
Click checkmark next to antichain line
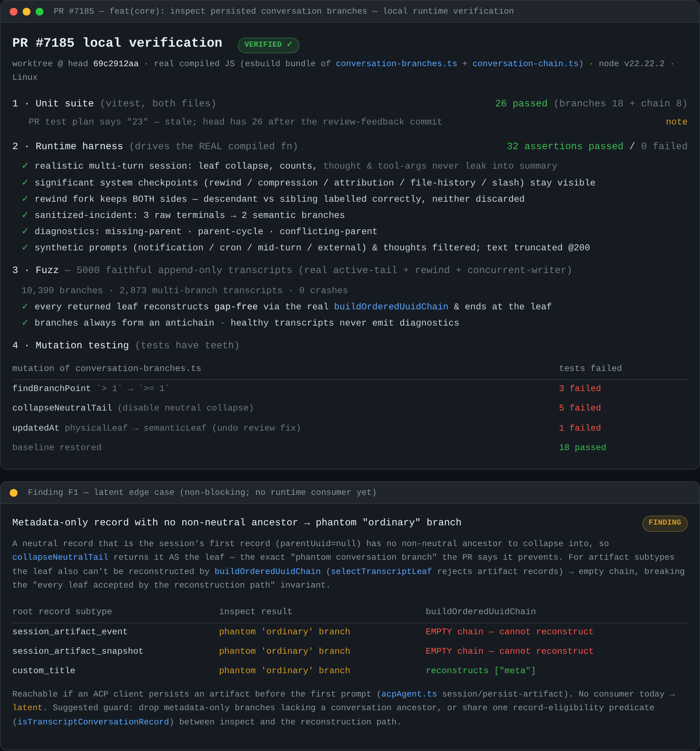25,323
